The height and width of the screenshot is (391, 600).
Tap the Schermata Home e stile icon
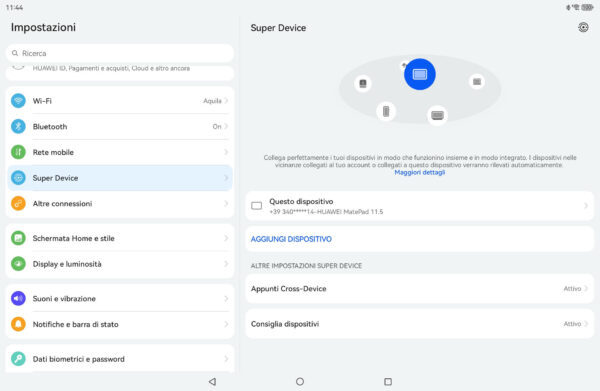[18, 238]
